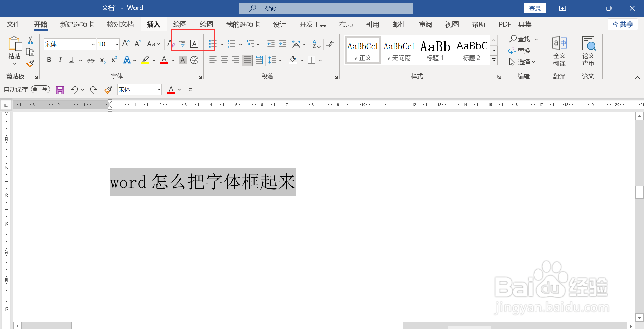Switch to the 设计 (Design) tab

(x=279, y=24)
